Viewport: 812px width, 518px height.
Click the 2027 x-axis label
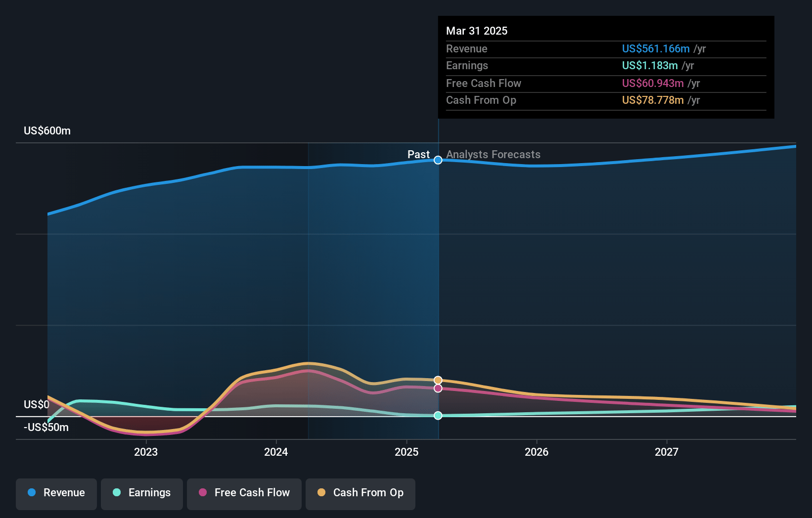tap(667, 452)
